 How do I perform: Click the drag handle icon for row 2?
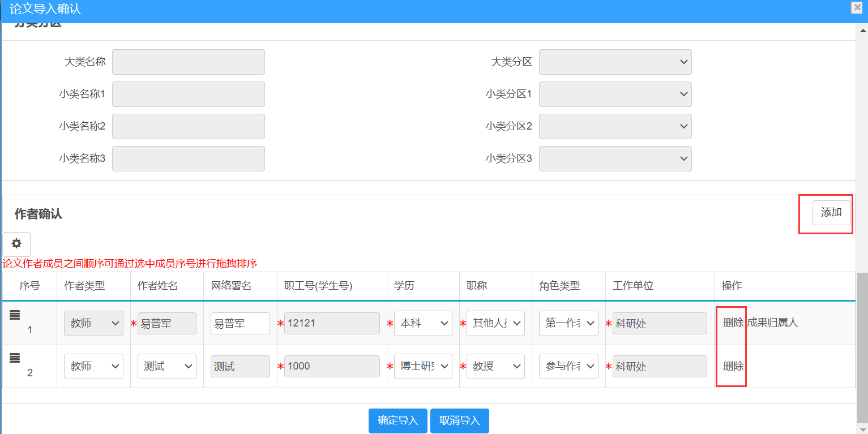point(15,358)
